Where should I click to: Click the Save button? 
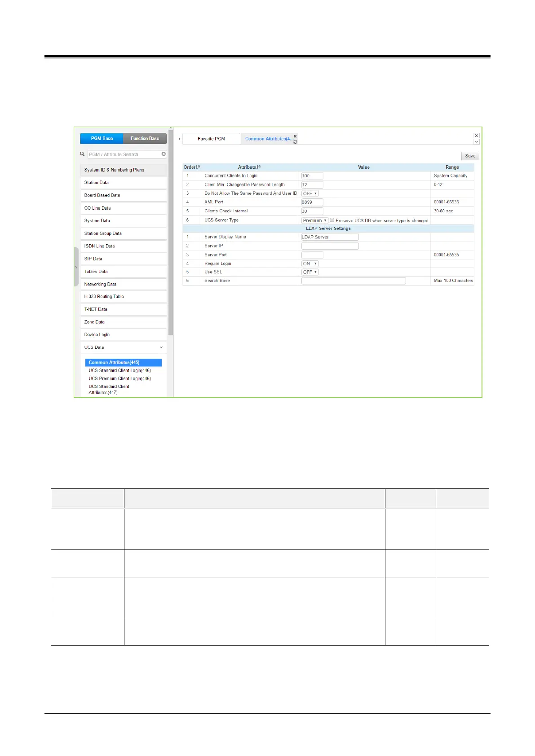470,156
